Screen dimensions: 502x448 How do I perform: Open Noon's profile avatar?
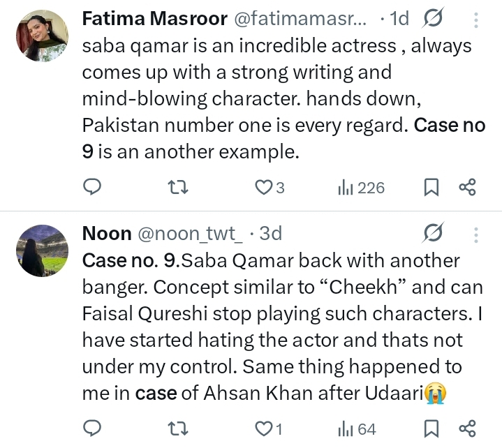(x=42, y=250)
